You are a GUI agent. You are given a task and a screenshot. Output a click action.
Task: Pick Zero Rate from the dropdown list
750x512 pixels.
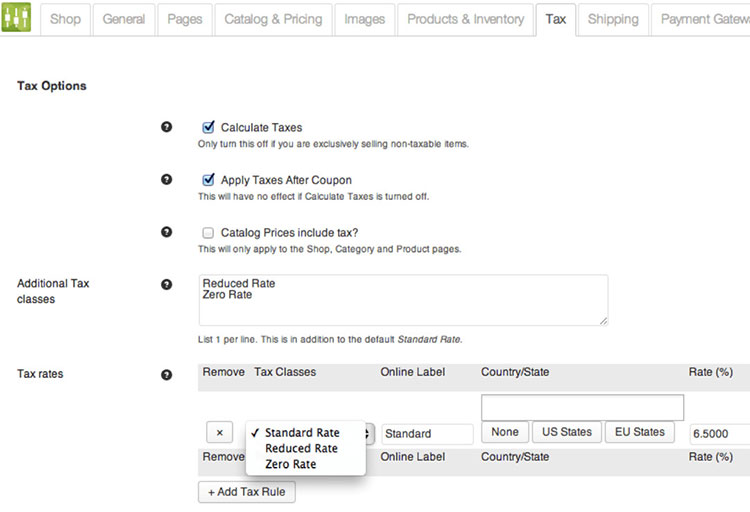pyautogui.click(x=290, y=464)
